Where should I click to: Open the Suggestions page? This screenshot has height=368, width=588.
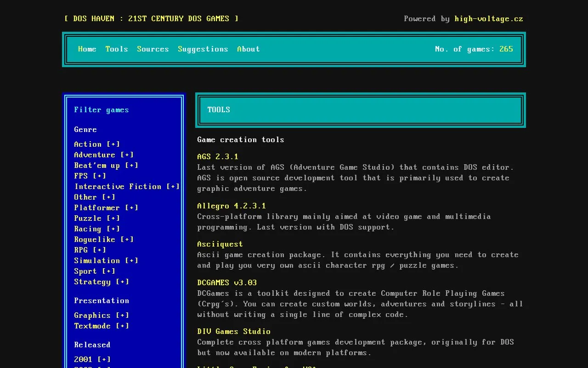click(x=203, y=49)
